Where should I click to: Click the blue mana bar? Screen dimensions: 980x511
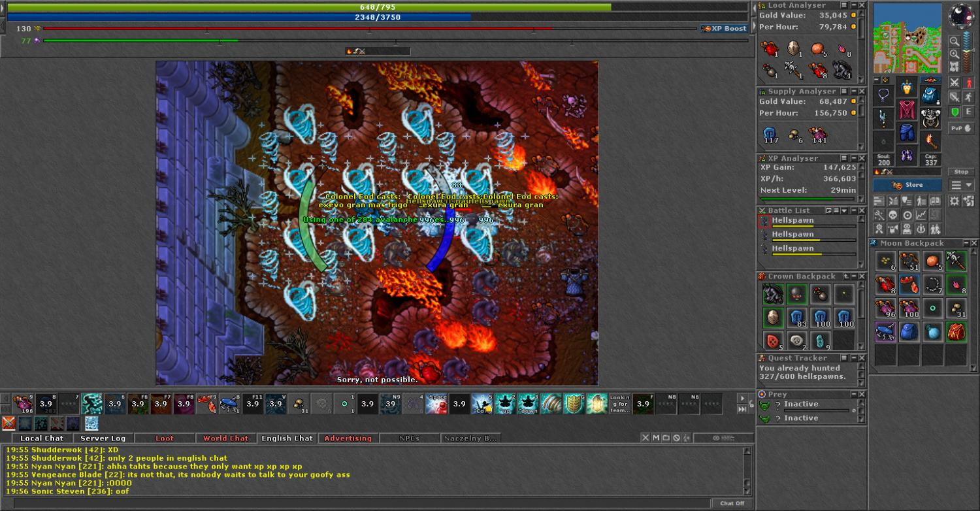377,18
